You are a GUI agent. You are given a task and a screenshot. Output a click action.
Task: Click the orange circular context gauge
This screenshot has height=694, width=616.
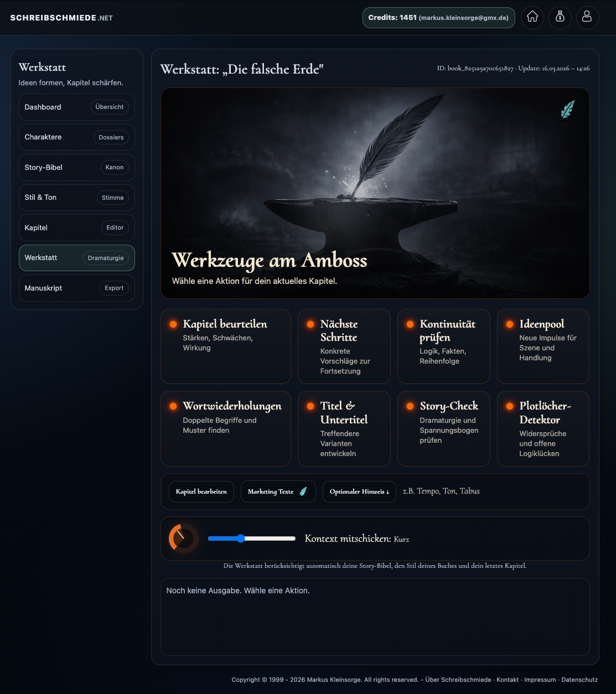(x=183, y=538)
